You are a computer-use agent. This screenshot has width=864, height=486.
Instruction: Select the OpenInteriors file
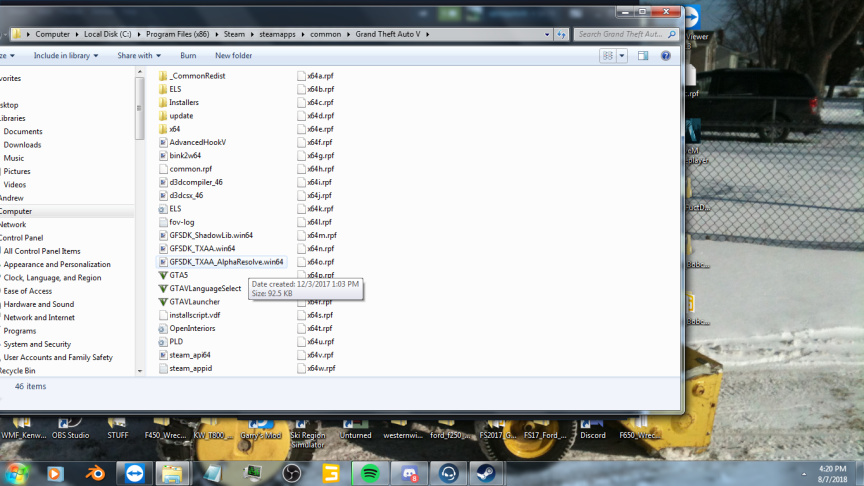tap(187, 328)
